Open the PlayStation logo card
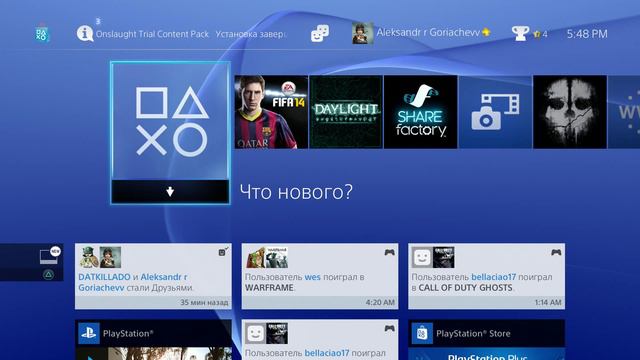The image size is (640, 360). tap(153, 340)
